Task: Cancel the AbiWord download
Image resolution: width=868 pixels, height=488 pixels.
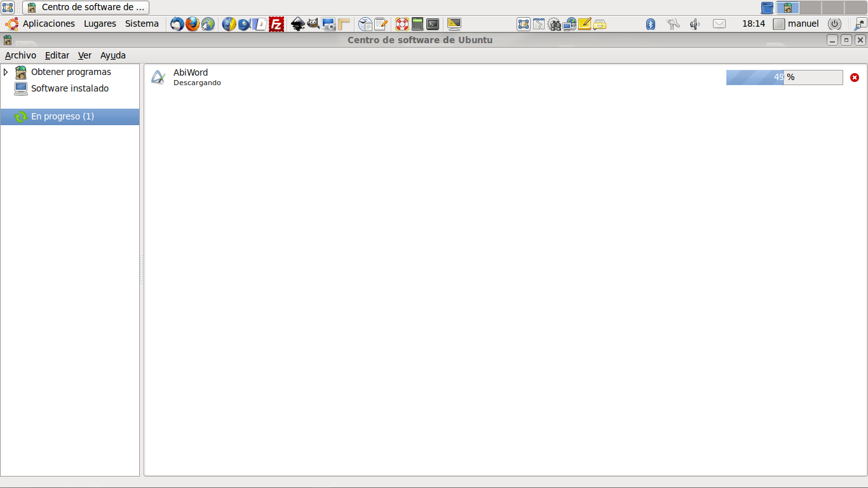Action: coord(855,78)
